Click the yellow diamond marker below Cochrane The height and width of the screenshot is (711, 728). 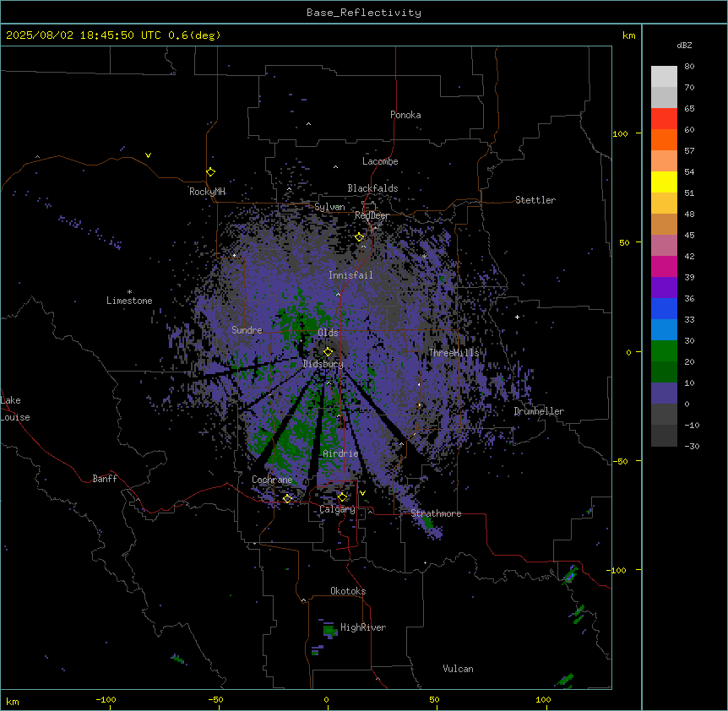pos(287,499)
